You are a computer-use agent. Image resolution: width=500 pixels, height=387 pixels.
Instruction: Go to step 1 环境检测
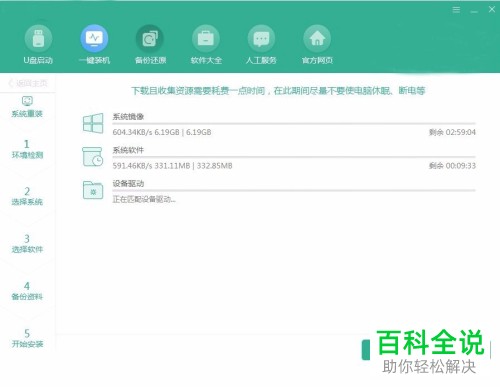[x=27, y=149]
